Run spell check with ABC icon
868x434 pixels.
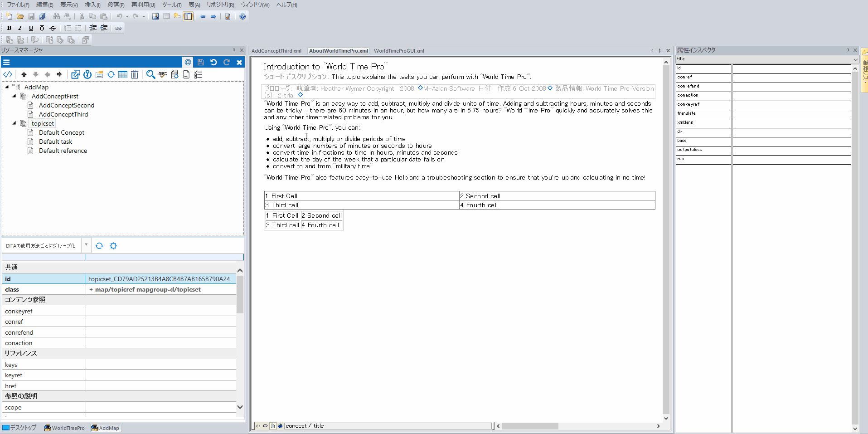163,74
